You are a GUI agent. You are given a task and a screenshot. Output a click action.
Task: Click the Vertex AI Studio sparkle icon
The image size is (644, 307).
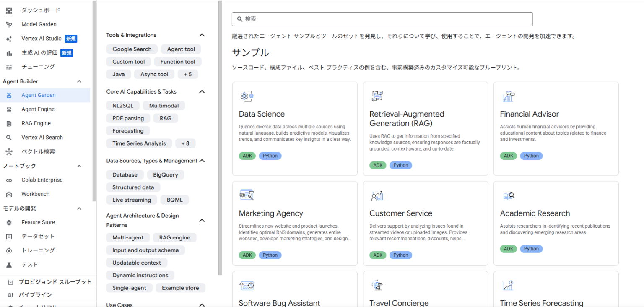point(9,39)
